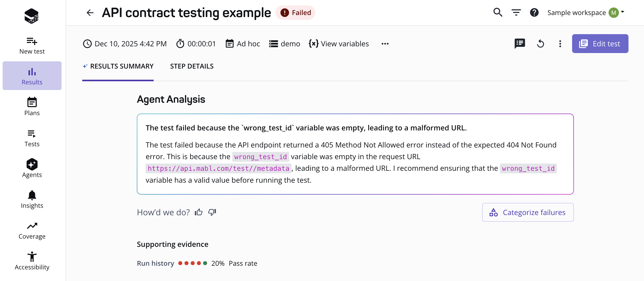644x281 pixels.
Task: Open View variables
Action: tap(339, 43)
